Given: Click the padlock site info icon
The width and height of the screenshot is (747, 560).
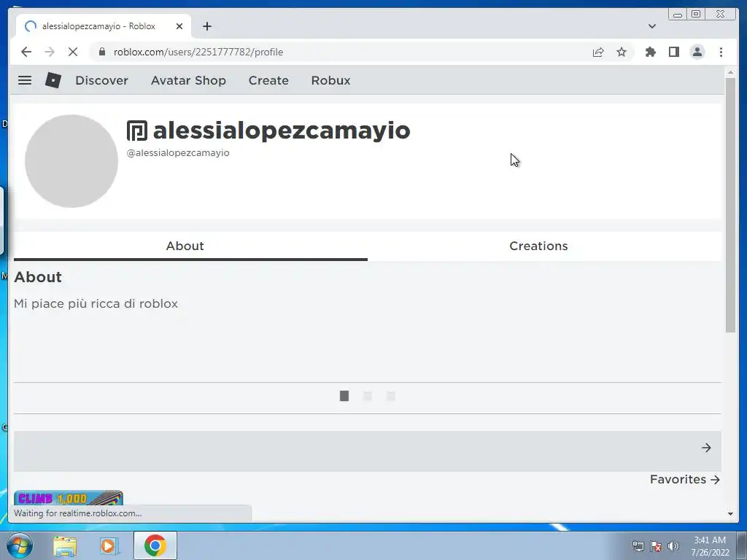Looking at the screenshot, I should click(101, 52).
